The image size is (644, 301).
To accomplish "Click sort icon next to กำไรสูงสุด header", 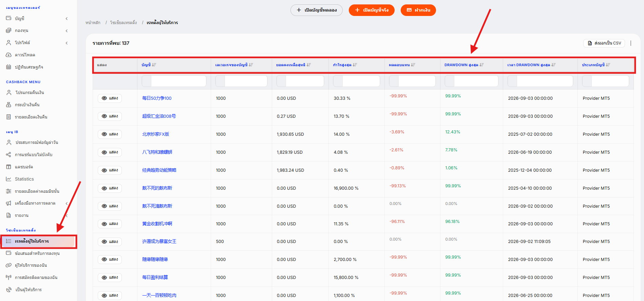I will [x=355, y=65].
